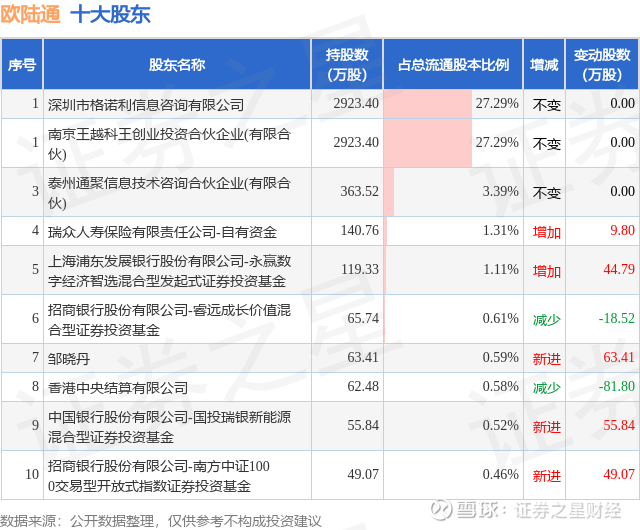Image resolution: width=640 pixels, height=530 pixels.
Task: Click the 0.58% percentage cell
Action: tap(500, 386)
